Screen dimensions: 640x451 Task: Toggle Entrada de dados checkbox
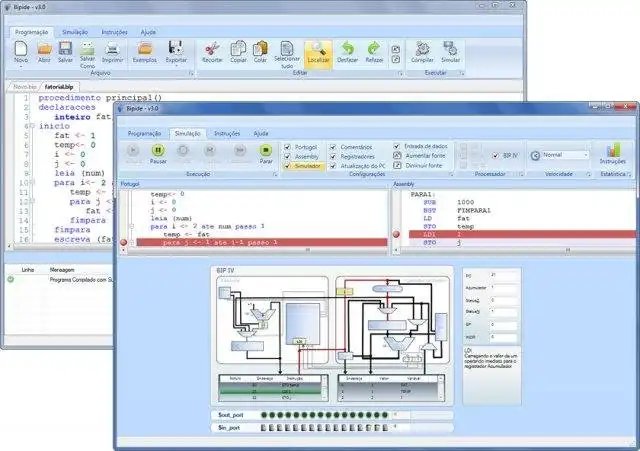coord(396,146)
